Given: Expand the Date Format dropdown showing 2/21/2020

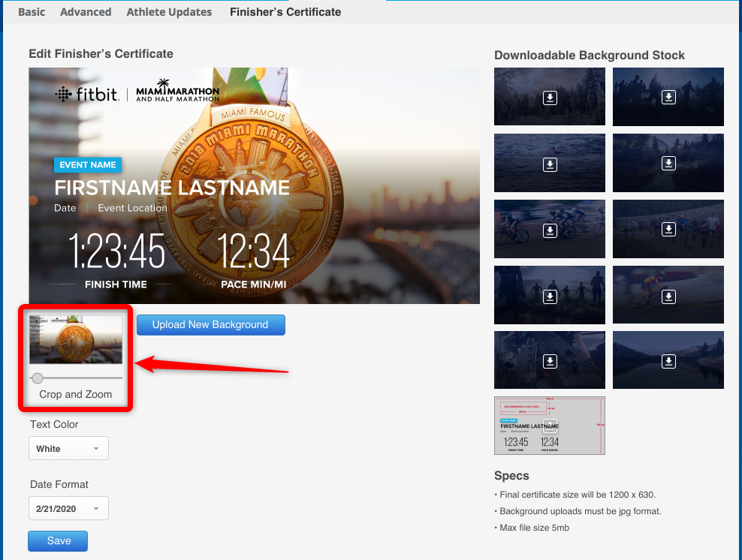Looking at the screenshot, I should pos(68,508).
